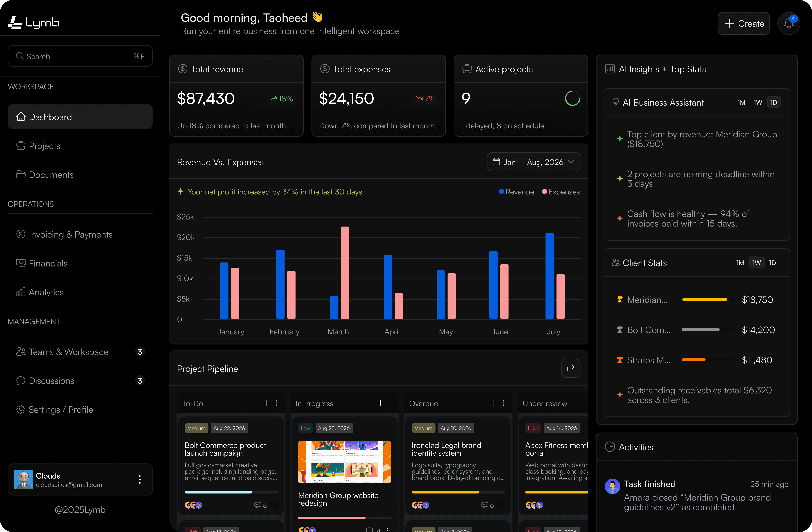Screen dimensions: 812x532
Task: Add a card with To-Do plus icon
Action: (267, 403)
